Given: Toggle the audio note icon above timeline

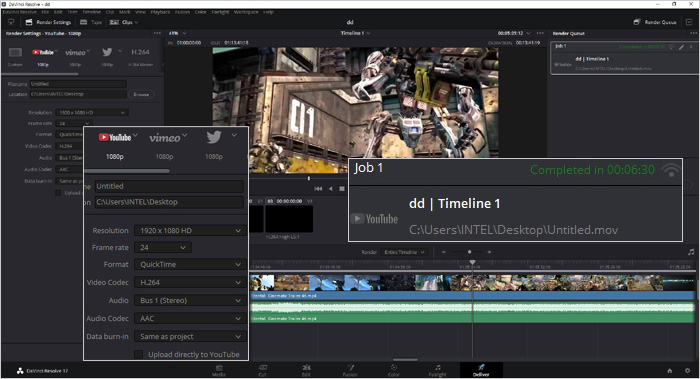Looking at the screenshot, I should [691, 252].
